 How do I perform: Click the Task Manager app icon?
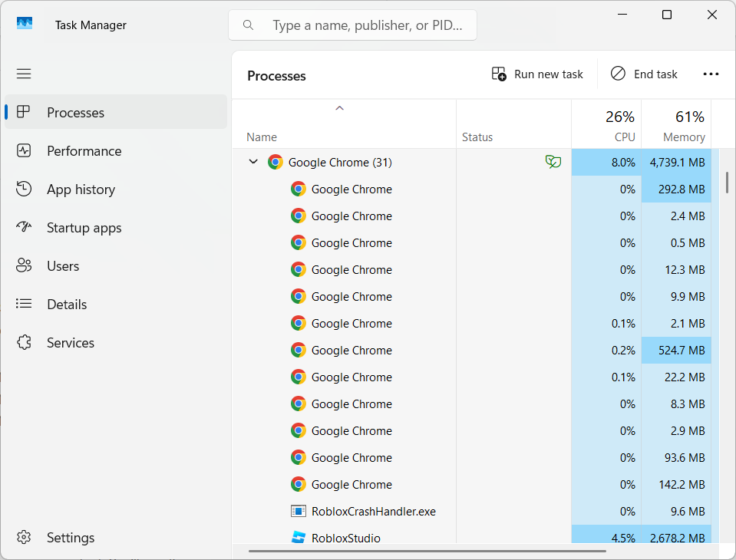tap(25, 25)
